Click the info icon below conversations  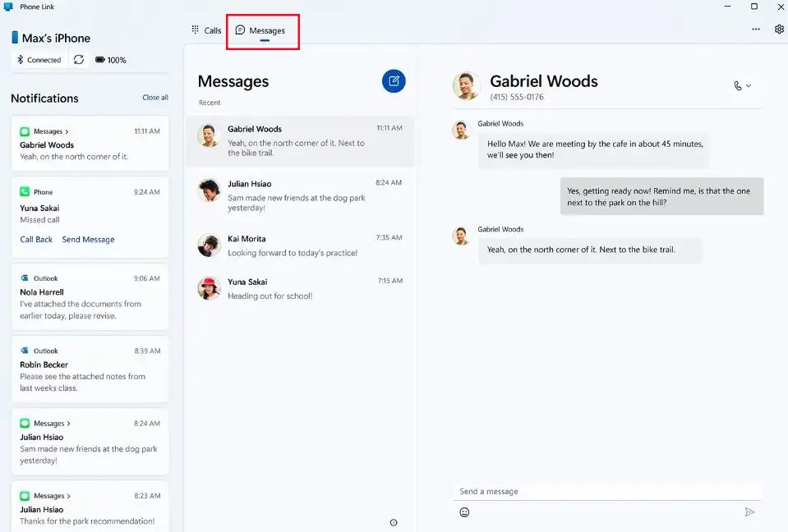pos(393,522)
